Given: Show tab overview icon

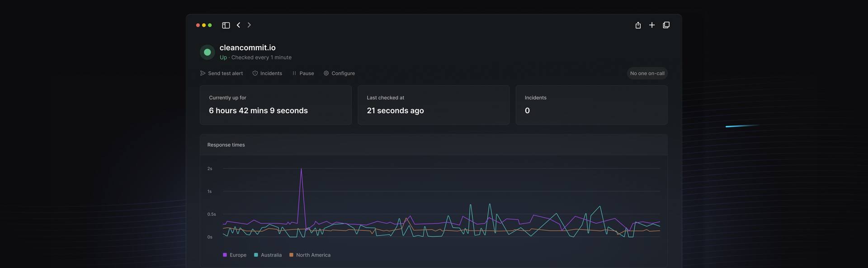Looking at the screenshot, I should click(x=666, y=25).
